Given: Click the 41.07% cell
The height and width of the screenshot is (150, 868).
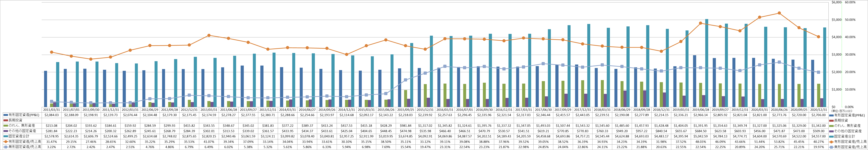Looking at the screenshot, I should click(x=209, y=142).
